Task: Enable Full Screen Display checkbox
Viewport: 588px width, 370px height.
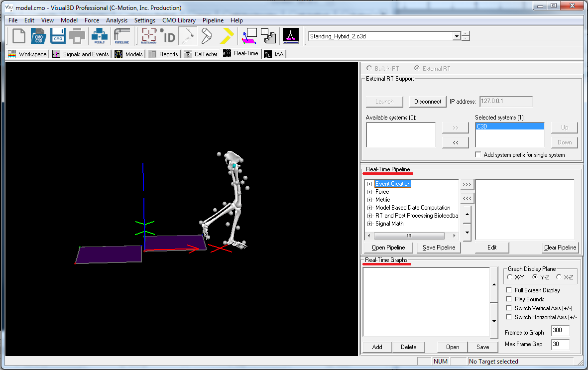Action: (x=509, y=290)
